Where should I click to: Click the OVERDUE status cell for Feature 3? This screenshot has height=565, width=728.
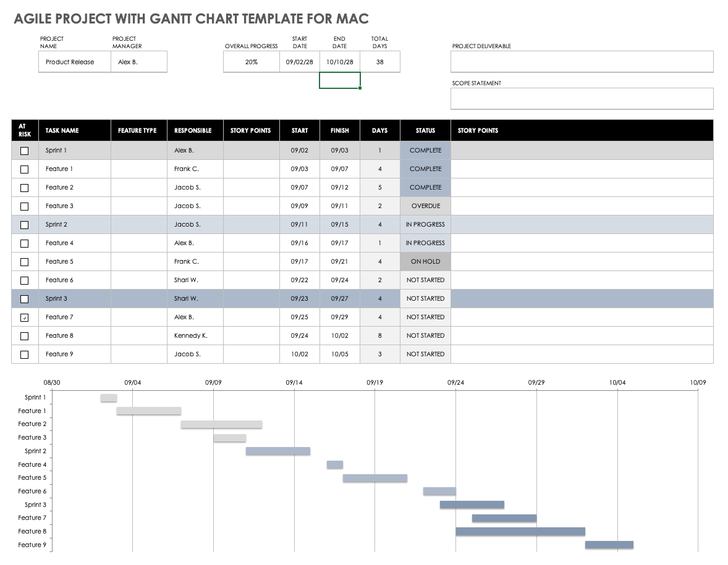[425, 206]
